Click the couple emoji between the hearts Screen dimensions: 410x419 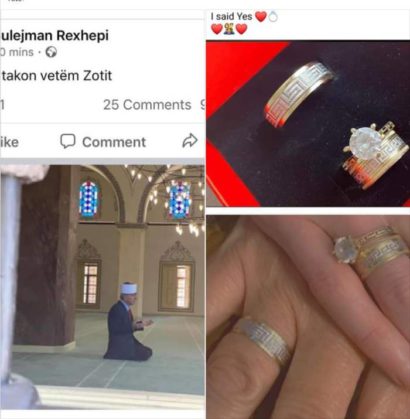229,29
